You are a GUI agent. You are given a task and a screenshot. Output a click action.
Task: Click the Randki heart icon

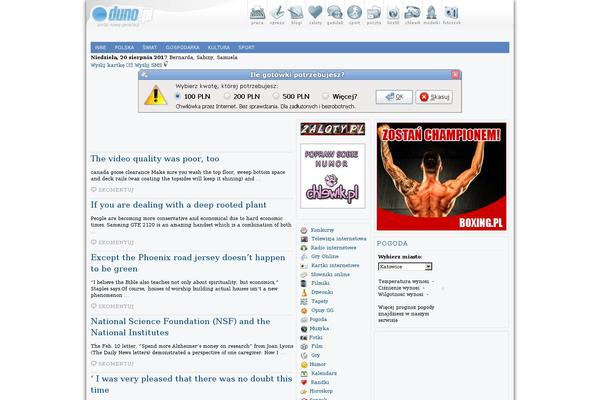(x=304, y=382)
